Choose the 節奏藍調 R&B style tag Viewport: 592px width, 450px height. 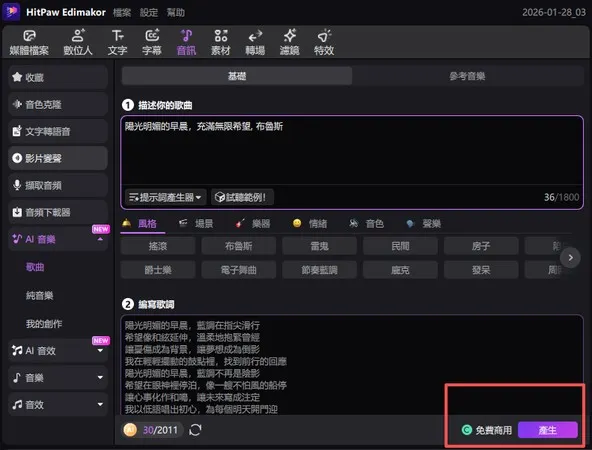(319, 270)
